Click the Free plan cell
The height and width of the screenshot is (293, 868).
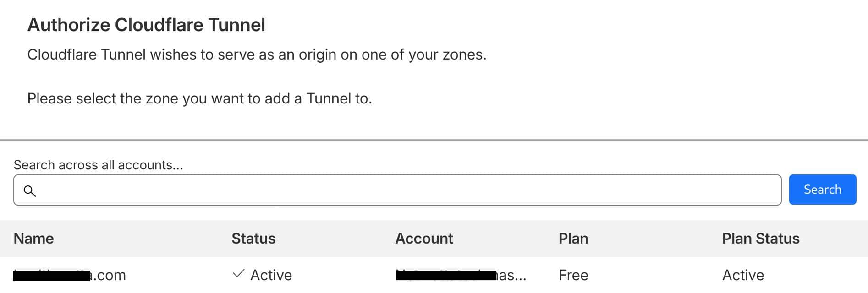573,275
